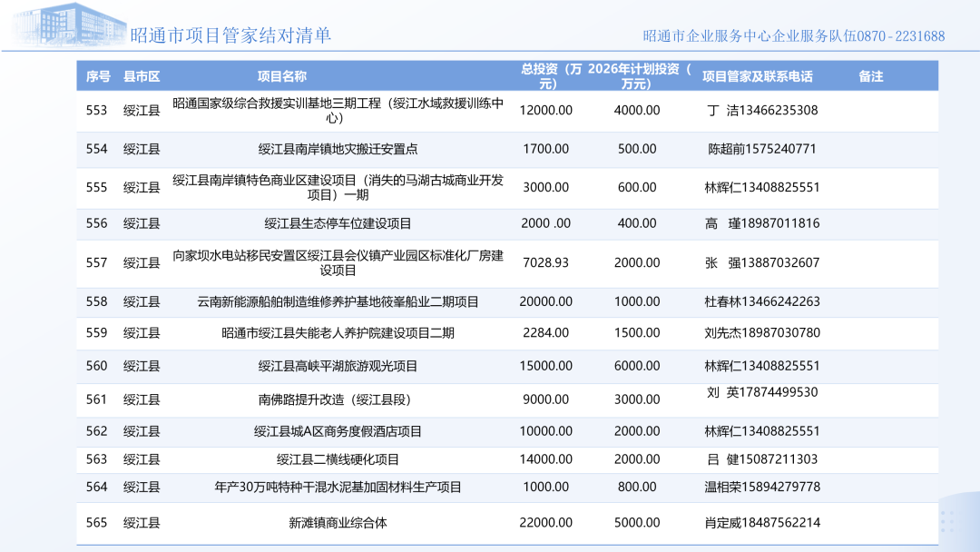Click project 南佛路提升改造（绥江县段）

(335, 399)
